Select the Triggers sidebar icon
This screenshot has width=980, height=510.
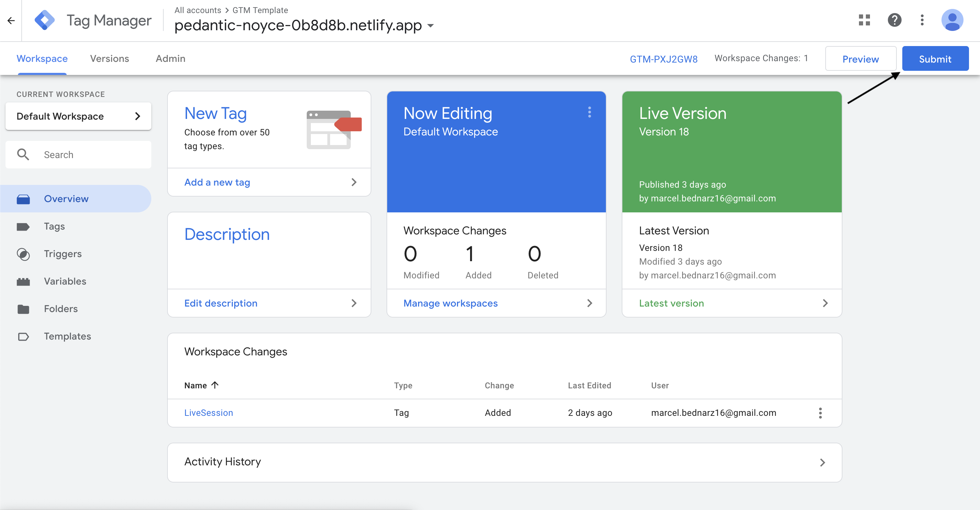23,254
